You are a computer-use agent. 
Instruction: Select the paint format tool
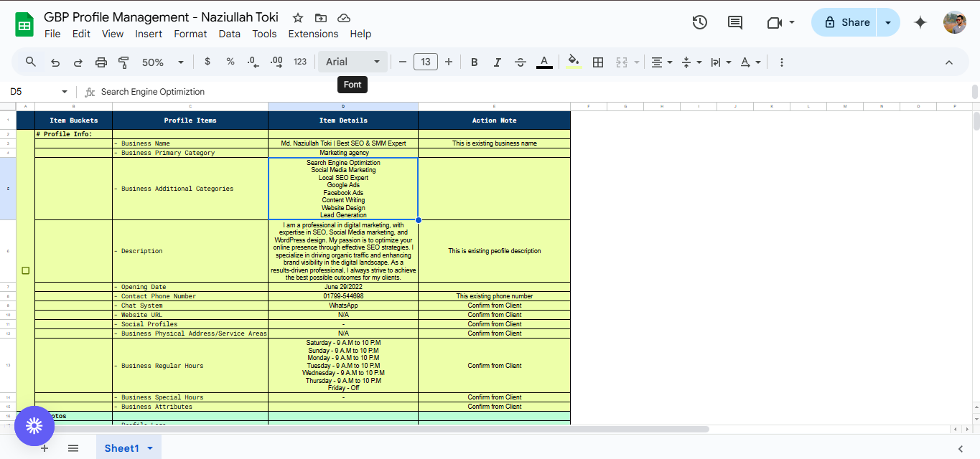tap(123, 62)
